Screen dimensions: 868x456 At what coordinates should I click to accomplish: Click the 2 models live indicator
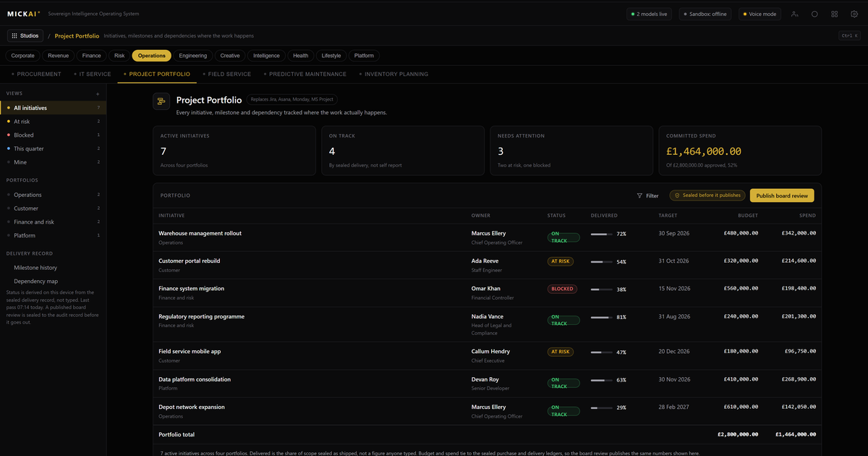coord(650,14)
